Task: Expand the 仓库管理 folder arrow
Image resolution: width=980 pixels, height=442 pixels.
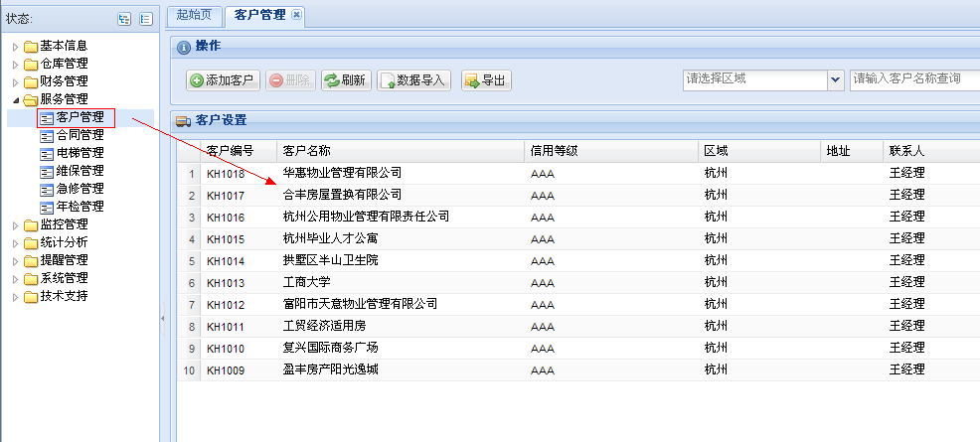Action: click(x=16, y=65)
